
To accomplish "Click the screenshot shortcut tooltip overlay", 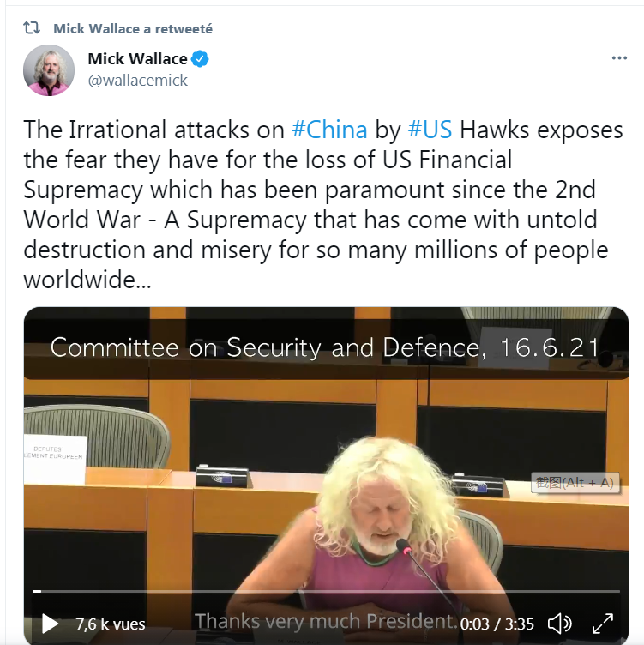I will coord(575,482).
